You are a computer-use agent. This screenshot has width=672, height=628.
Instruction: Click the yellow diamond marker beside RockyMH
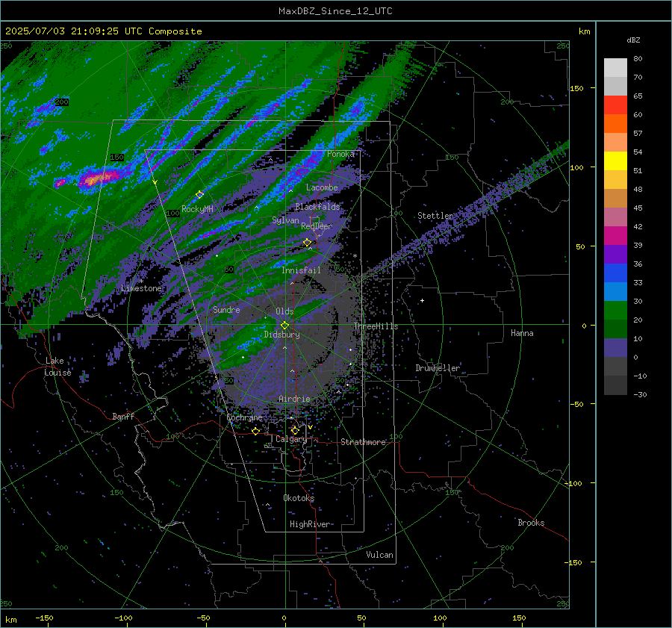199,195
